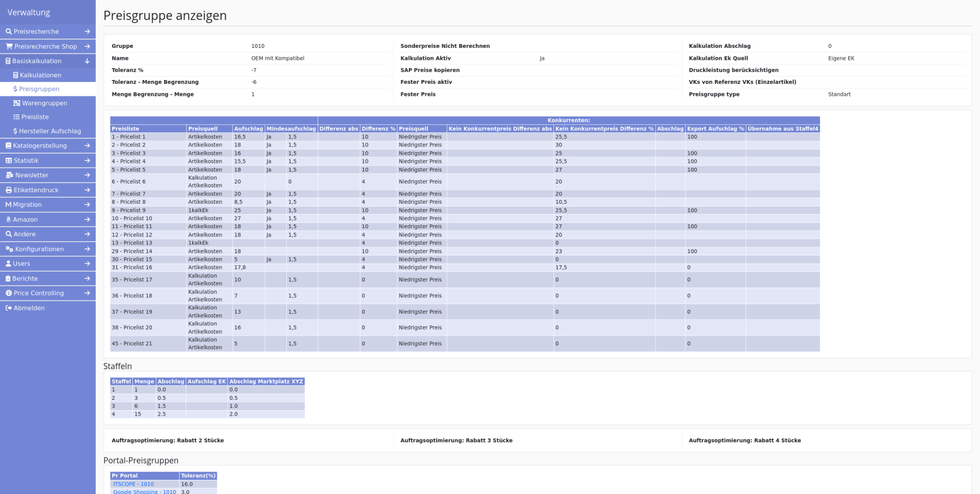Log out via Abmelden
The image size is (980, 494).
[48, 308]
